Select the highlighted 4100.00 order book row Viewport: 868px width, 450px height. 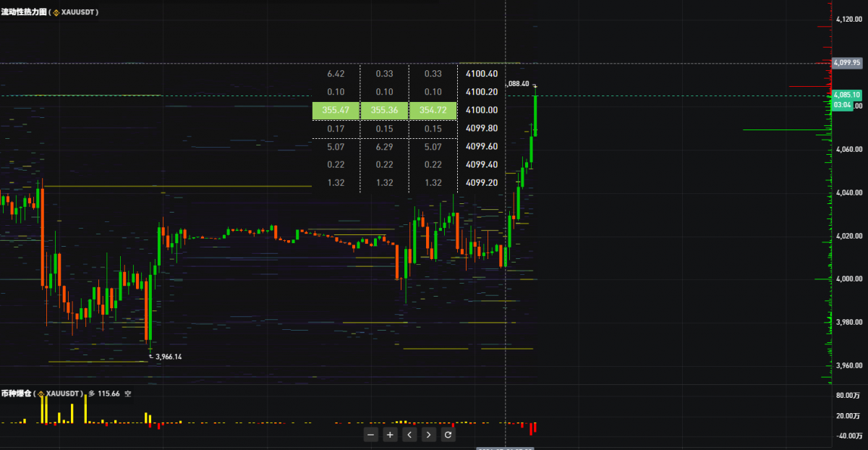coord(407,110)
